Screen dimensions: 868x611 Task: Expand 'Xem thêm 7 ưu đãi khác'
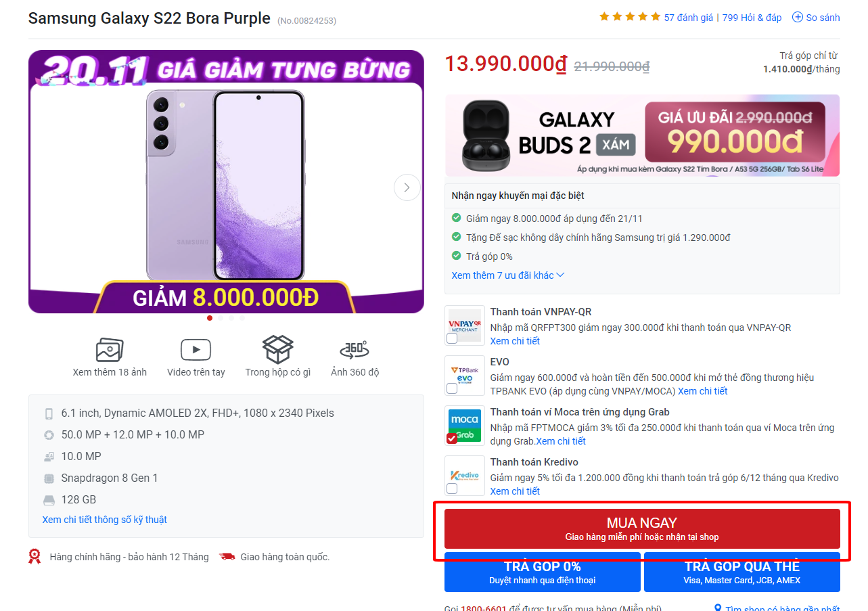click(x=507, y=275)
